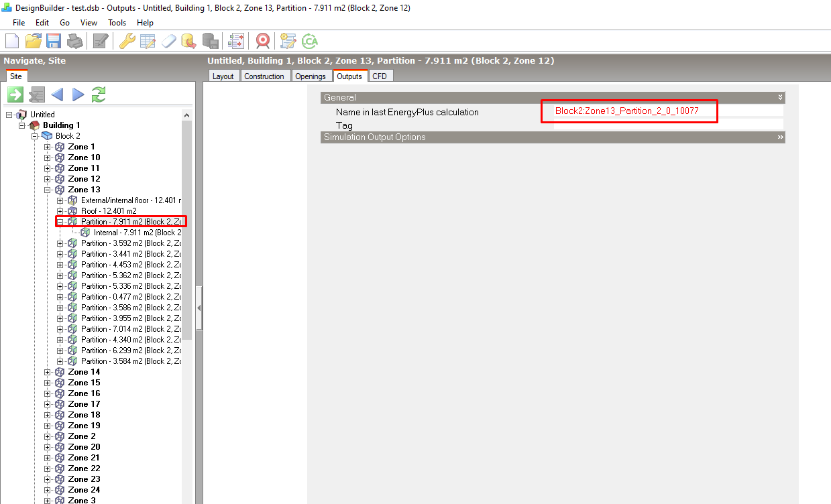This screenshot has width=831, height=504.
Task: Click the list-with-arrows toolbar icon
Action: coord(236,41)
